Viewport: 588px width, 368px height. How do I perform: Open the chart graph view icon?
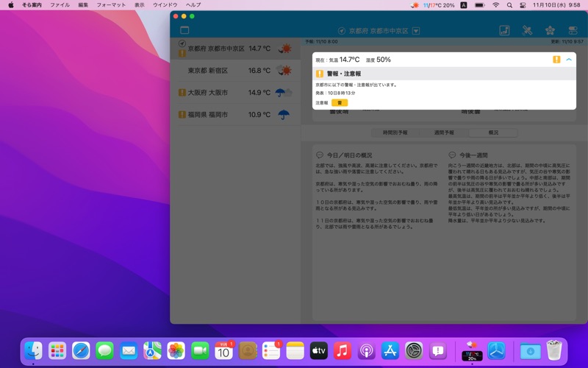pos(504,31)
